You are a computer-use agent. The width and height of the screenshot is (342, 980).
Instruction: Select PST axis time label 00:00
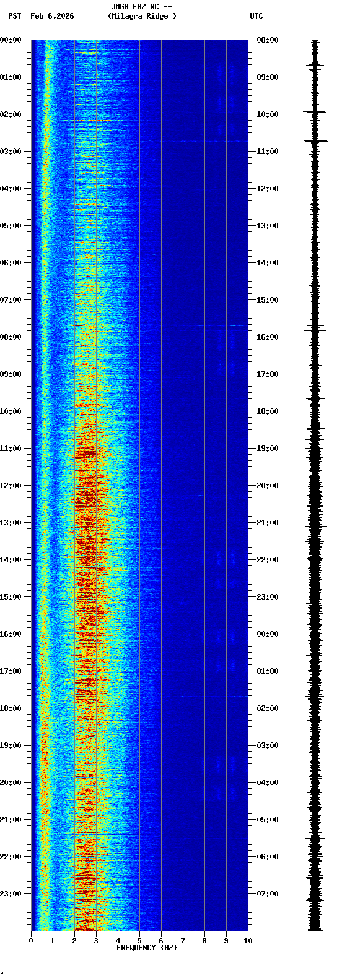[11, 40]
